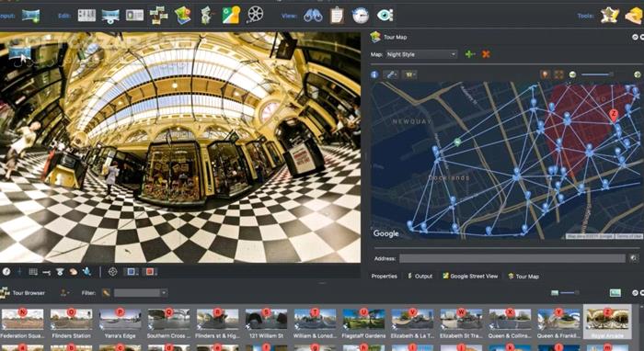Click the funnel icon below viewer
644x351 pixels.
point(60,271)
